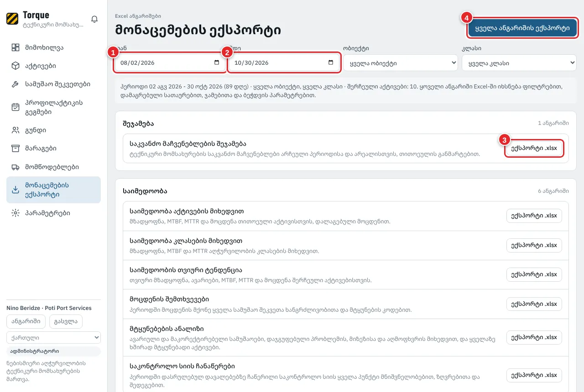Export საკონტროლო სიის ჩანაწერები as xlsx
584x392 pixels.
tap(534, 375)
